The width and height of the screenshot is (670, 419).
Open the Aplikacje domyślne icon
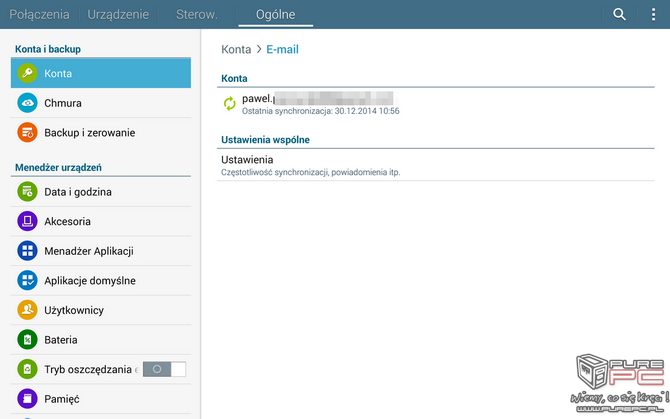pyautogui.click(x=27, y=281)
